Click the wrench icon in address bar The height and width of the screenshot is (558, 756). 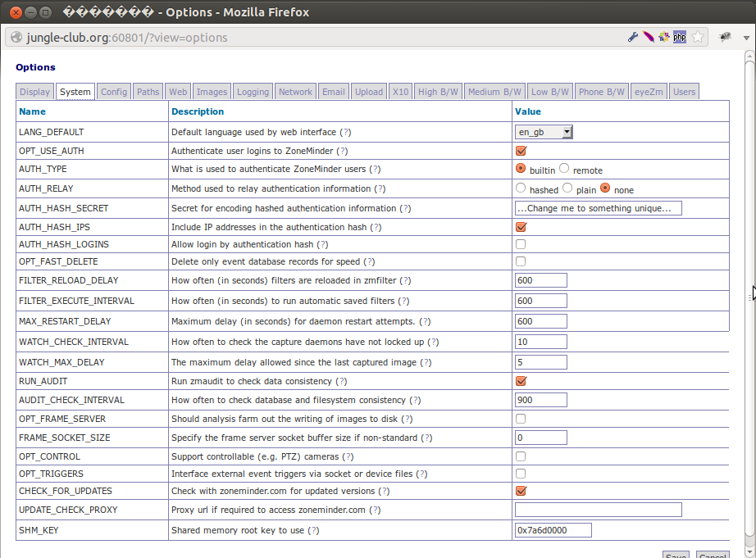[633, 37]
